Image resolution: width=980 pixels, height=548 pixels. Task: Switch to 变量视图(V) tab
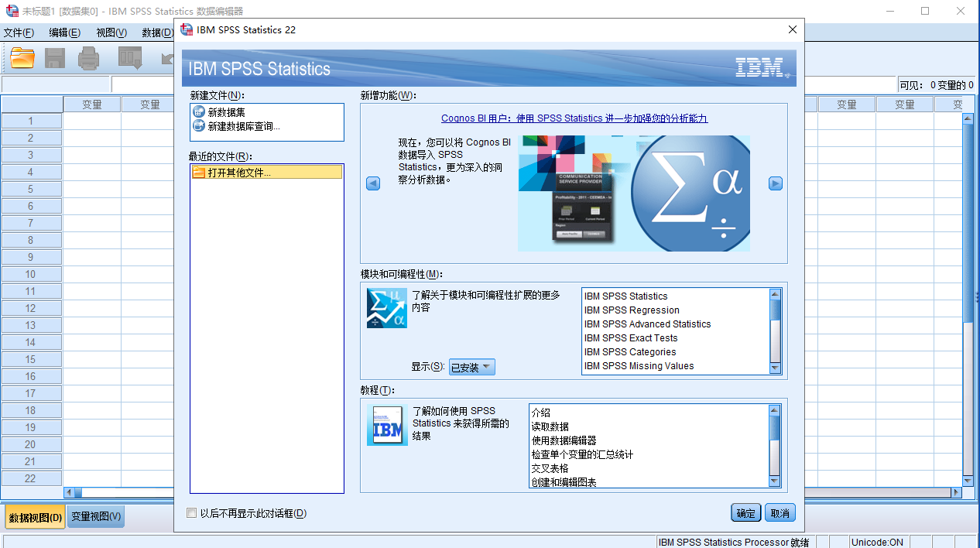(96, 517)
